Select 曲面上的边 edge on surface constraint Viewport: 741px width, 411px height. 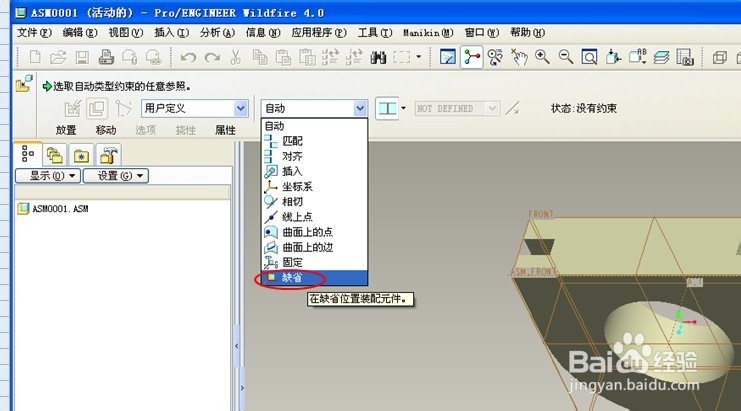[x=314, y=247]
